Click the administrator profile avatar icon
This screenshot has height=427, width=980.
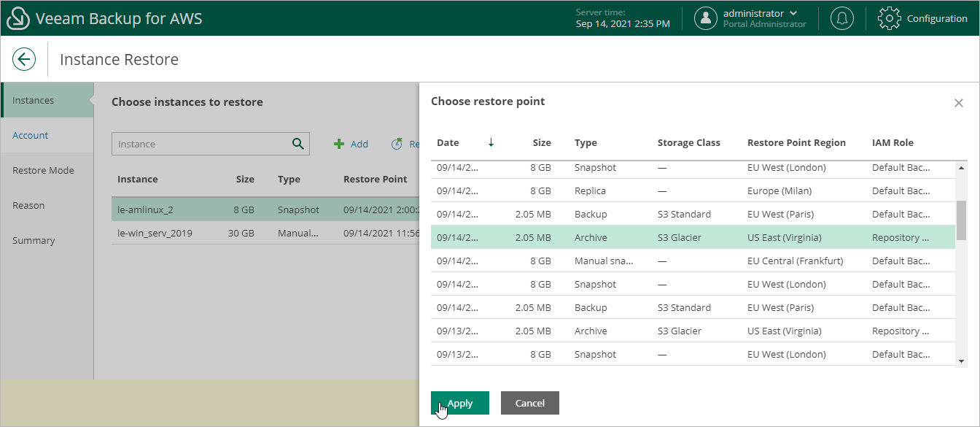coord(705,18)
